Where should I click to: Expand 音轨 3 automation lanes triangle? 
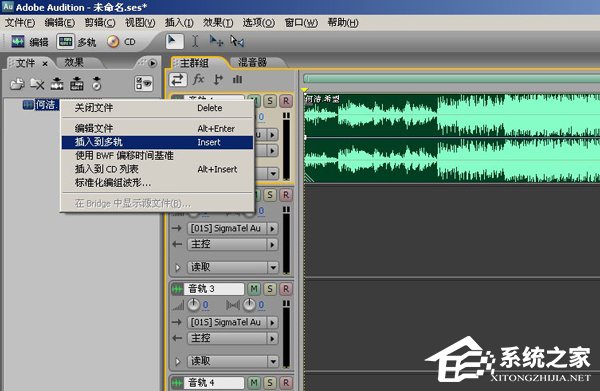178,361
